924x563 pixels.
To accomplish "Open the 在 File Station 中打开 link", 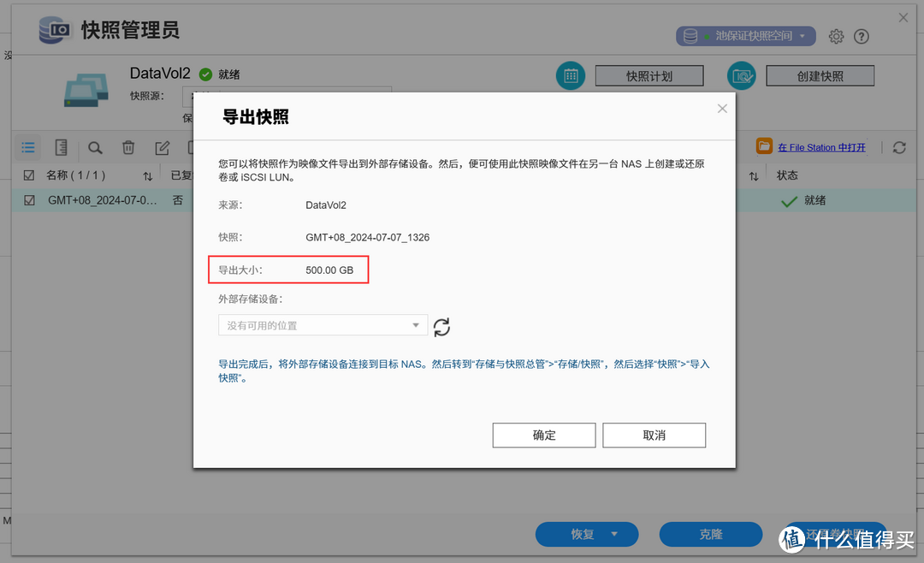I will point(821,147).
